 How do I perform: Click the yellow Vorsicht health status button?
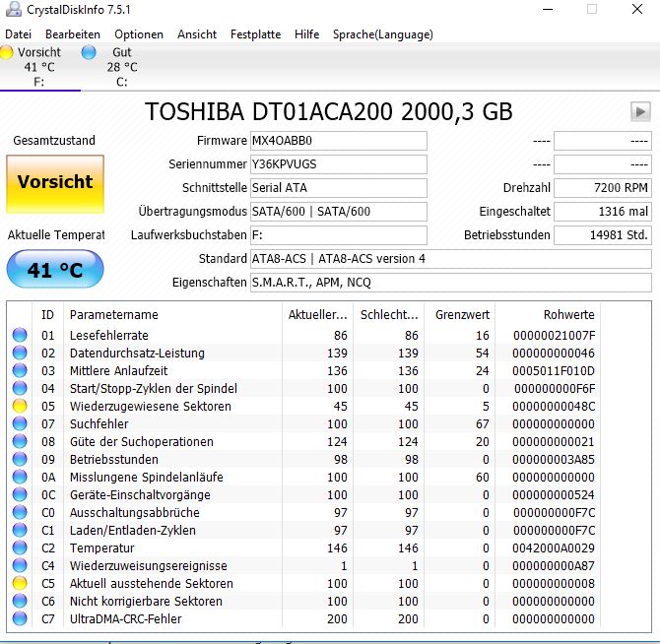(55, 184)
